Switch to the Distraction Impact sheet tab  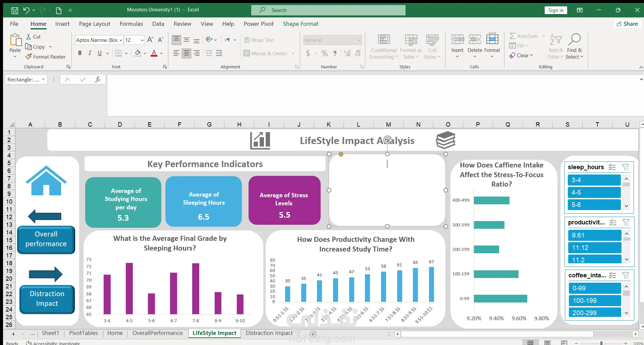coord(269,333)
